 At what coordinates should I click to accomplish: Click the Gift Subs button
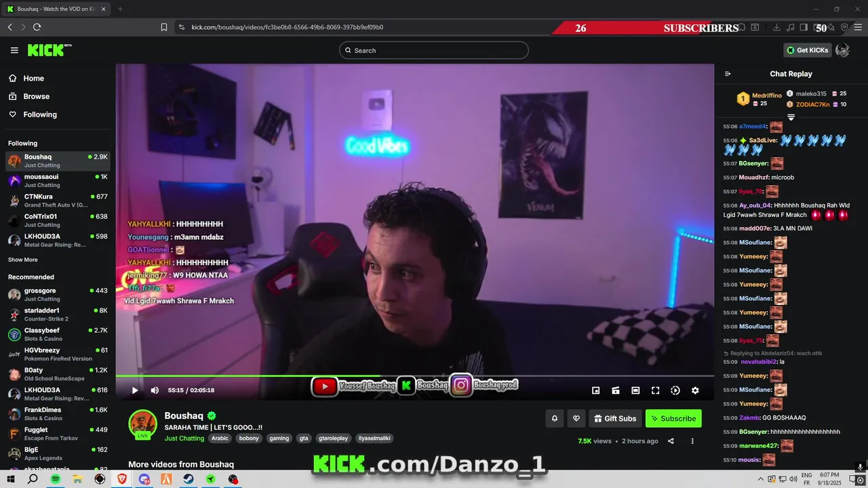pos(615,418)
